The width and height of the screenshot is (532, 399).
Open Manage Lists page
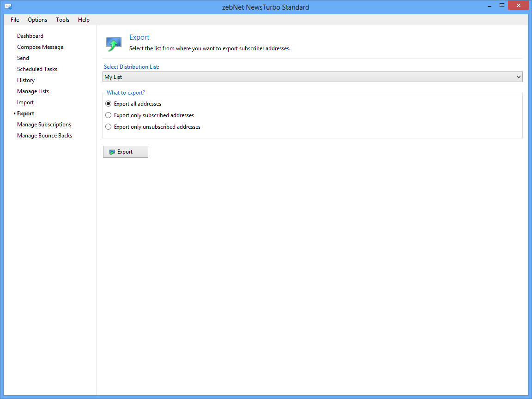tap(33, 91)
